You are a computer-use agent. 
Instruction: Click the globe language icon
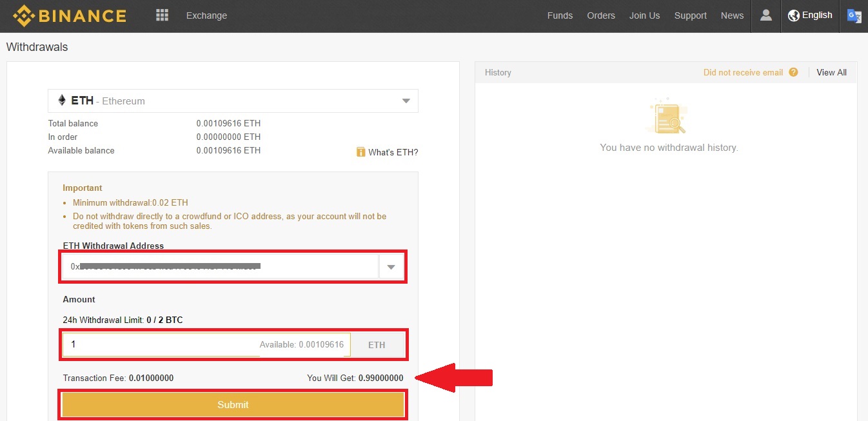tap(794, 15)
